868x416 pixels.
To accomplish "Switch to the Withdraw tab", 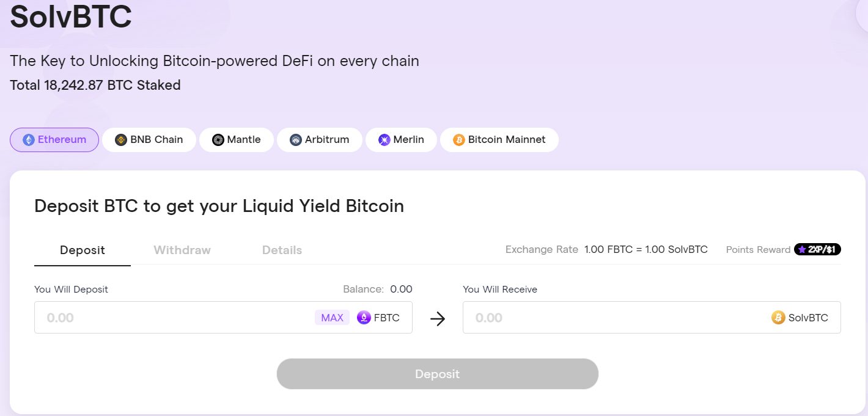I will (x=182, y=250).
